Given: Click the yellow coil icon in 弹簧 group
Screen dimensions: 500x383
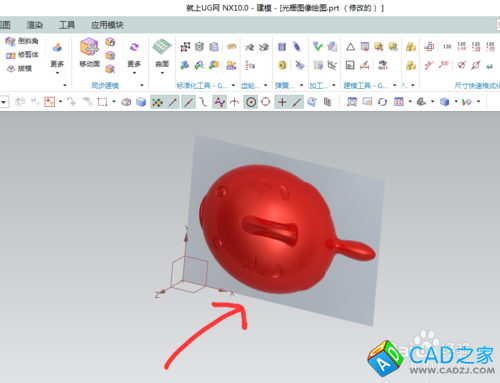Looking at the screenshot, I should (282, 65).
